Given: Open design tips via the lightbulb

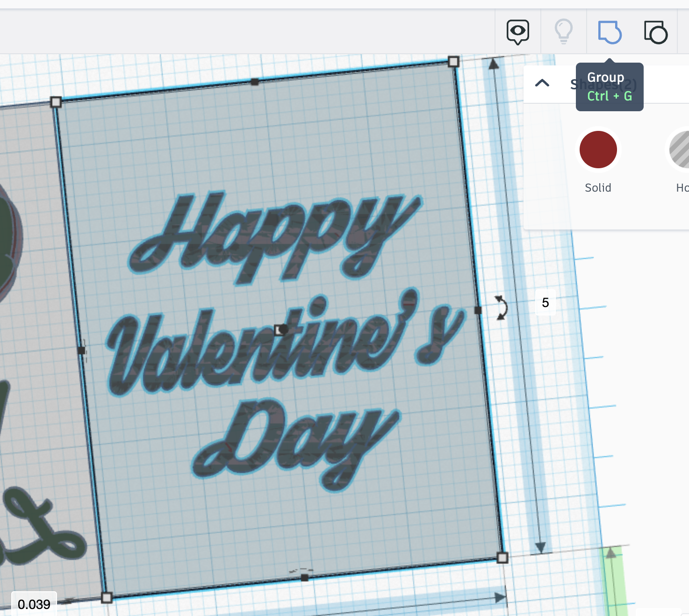Looking at the screenshot, I should [x=563, y=31].
